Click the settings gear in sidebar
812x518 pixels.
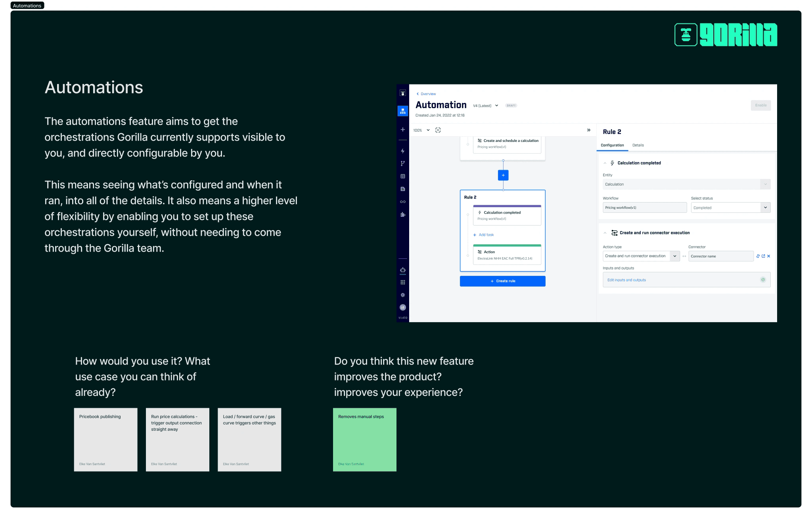pos(402,295)
